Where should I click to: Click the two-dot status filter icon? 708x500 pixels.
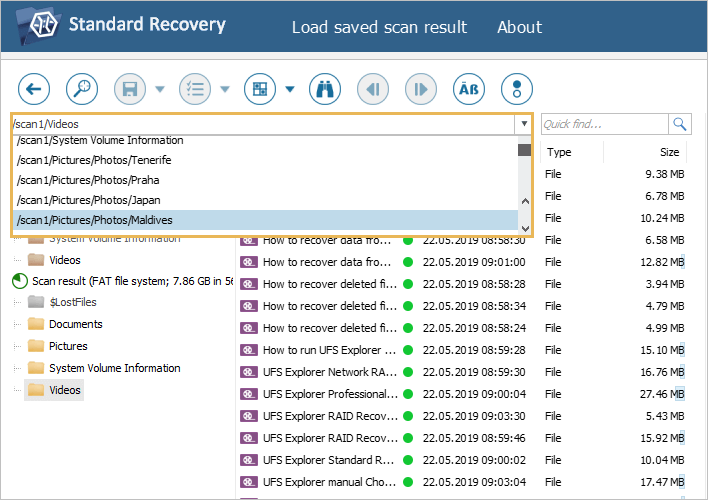pyautogui.click(x=517, y=89)
